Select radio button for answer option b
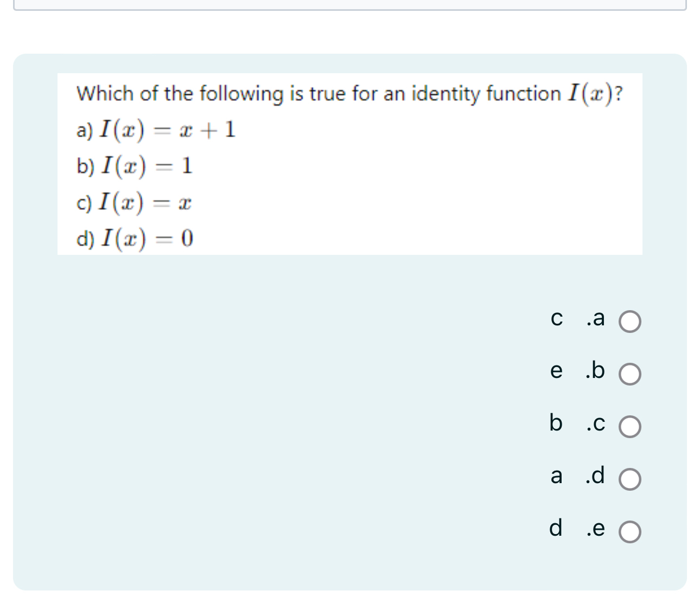This screenshot has width=700, height=597. pos(630,373)
